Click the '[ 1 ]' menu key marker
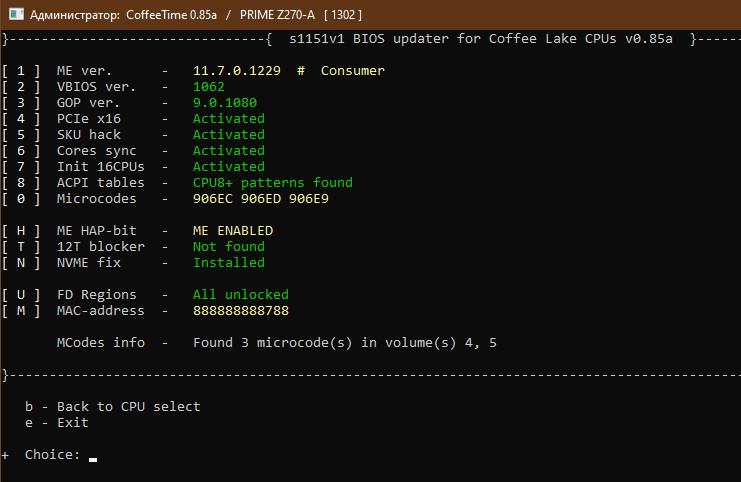This screenshot has width=741, height=482. [x=21, y=70]
